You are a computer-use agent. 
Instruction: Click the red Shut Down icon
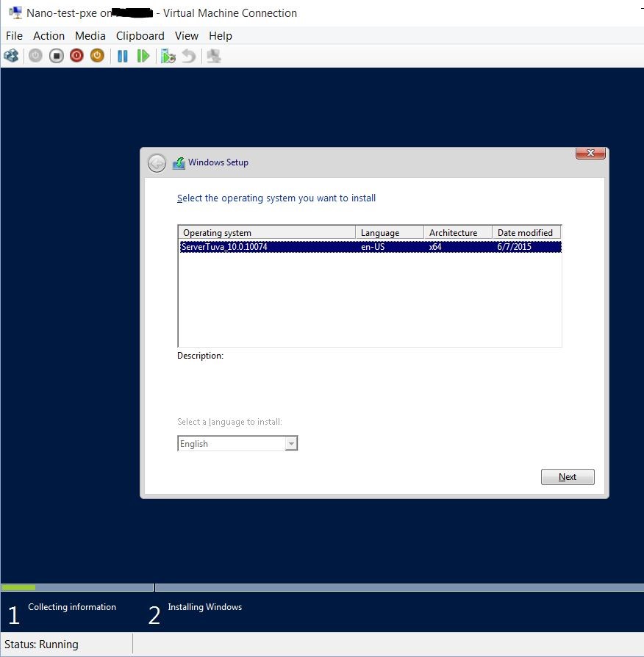tap(76, 56)
